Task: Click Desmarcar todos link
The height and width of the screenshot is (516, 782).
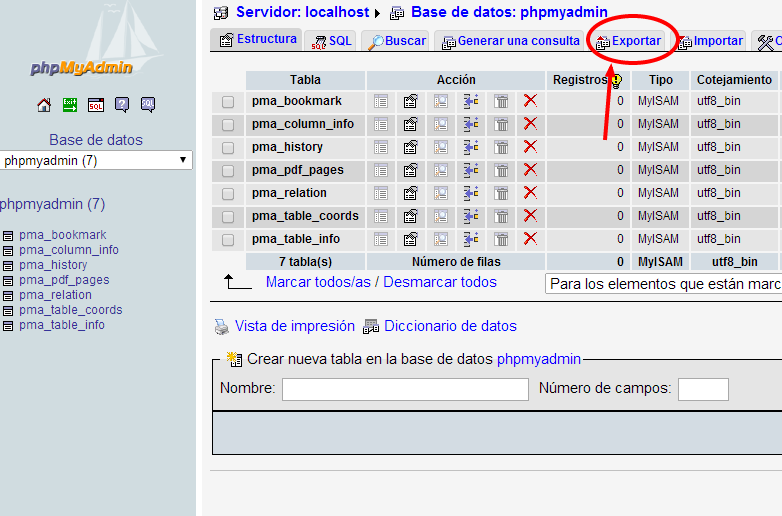Action: [440, 282]
